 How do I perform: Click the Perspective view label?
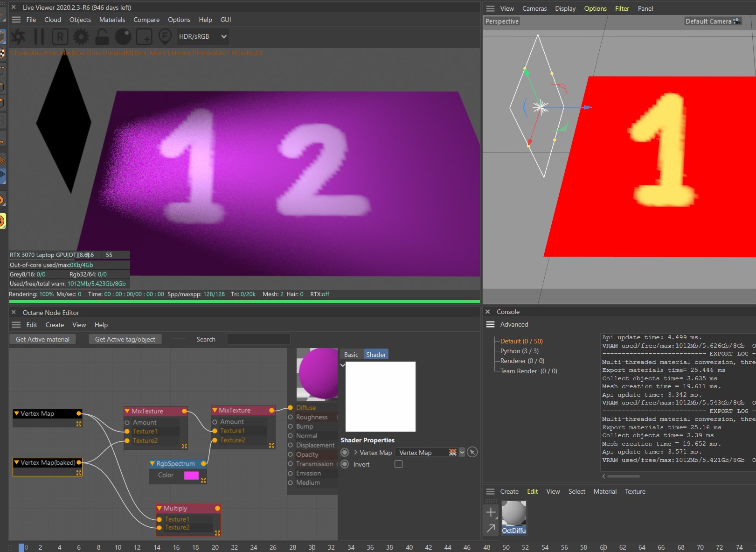(502, 21)
